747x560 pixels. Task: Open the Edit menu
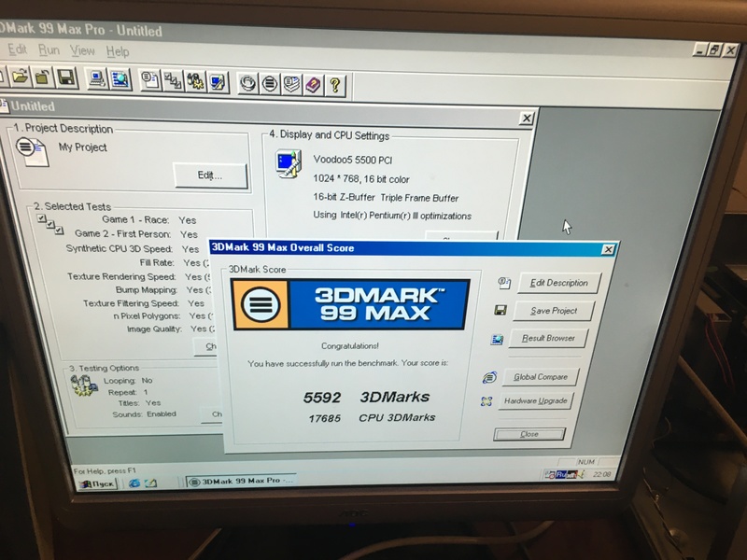17,49
